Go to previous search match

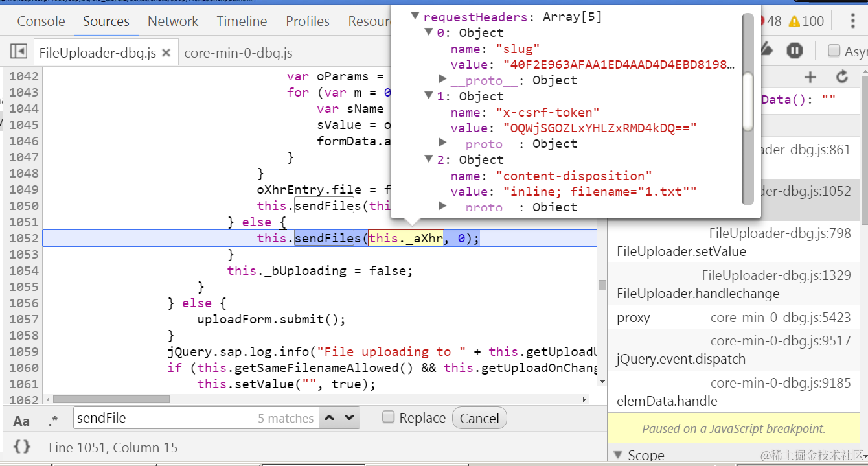[330, 418]
